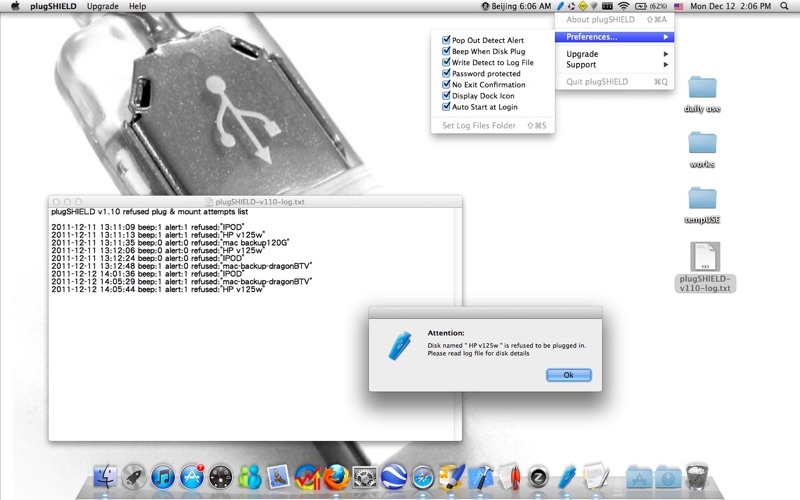Click 'Disk named HP v125w' message text
Viewport: 800px width, 500px height.
(507, 345)
